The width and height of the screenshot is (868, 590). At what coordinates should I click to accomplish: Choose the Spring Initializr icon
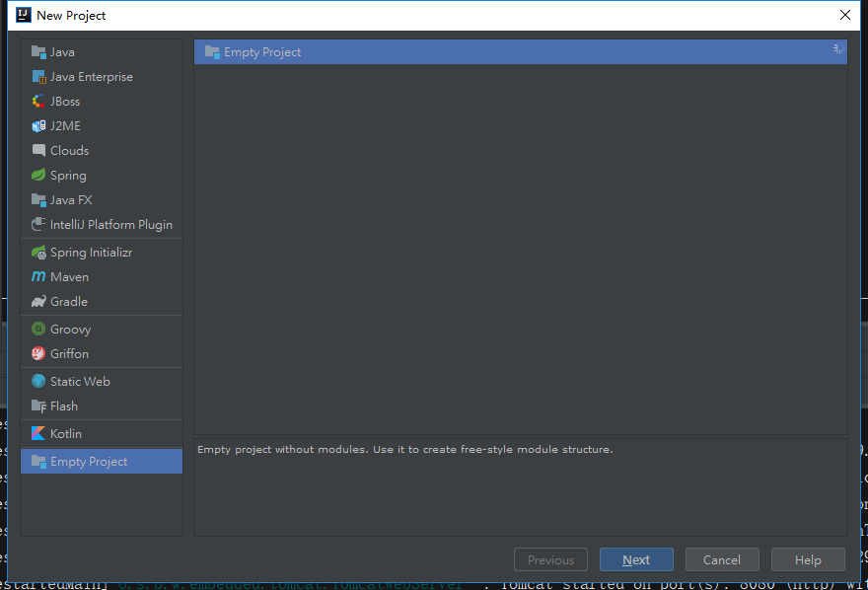38,253
